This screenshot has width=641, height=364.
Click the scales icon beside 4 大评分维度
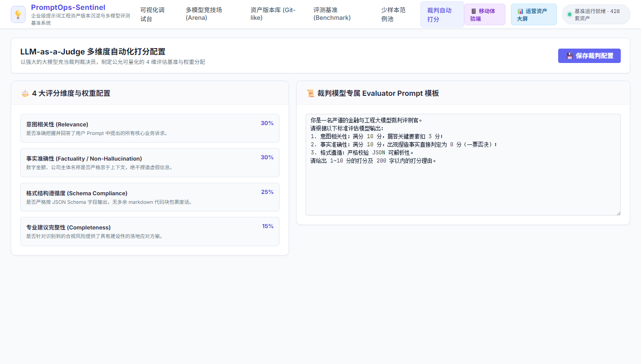click(25, 93)
